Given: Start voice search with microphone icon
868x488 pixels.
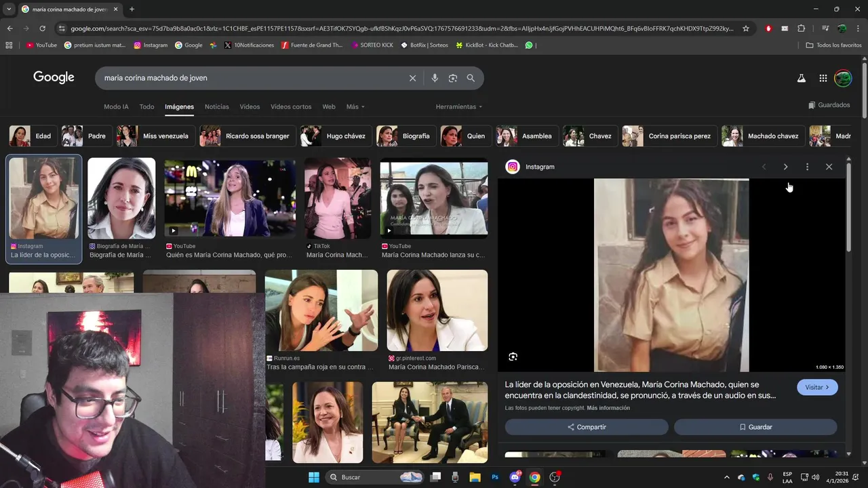Looking at the screenshot, I should (435, 78).
